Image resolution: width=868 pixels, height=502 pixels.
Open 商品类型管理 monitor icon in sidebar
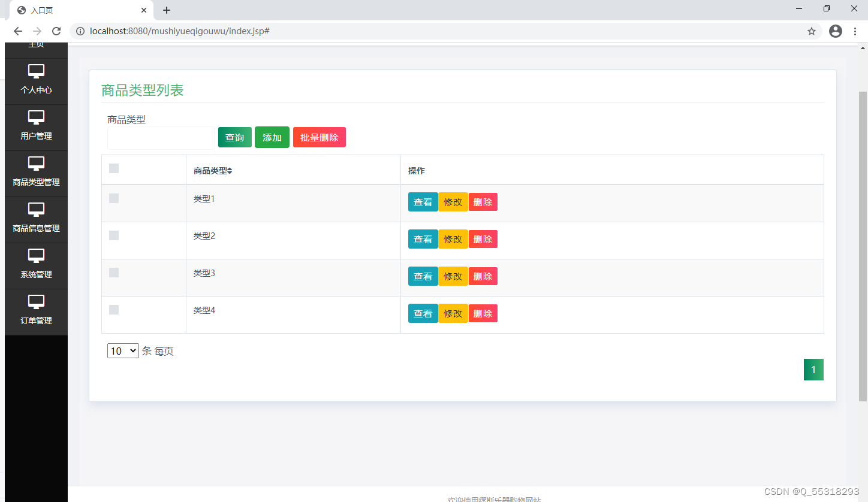coord(36,164)
